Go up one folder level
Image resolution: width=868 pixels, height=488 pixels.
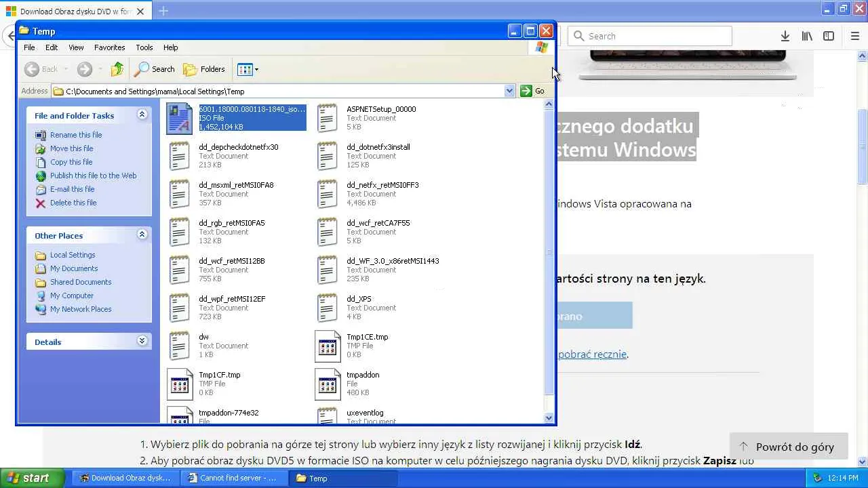click(117, 69)
